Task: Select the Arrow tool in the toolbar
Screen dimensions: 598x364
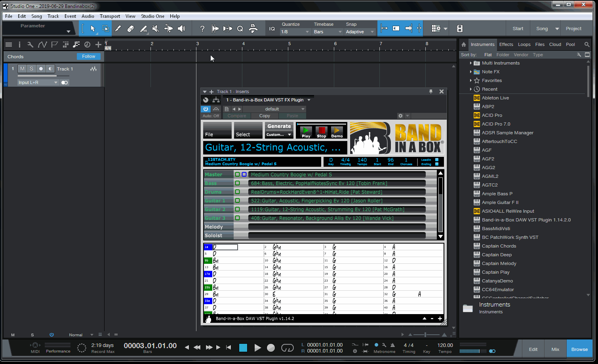Action: [x=93, y=29]
